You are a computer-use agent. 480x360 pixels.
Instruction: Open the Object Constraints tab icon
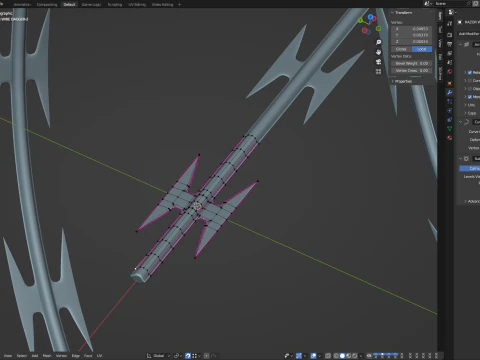click(x=449, y=119)
